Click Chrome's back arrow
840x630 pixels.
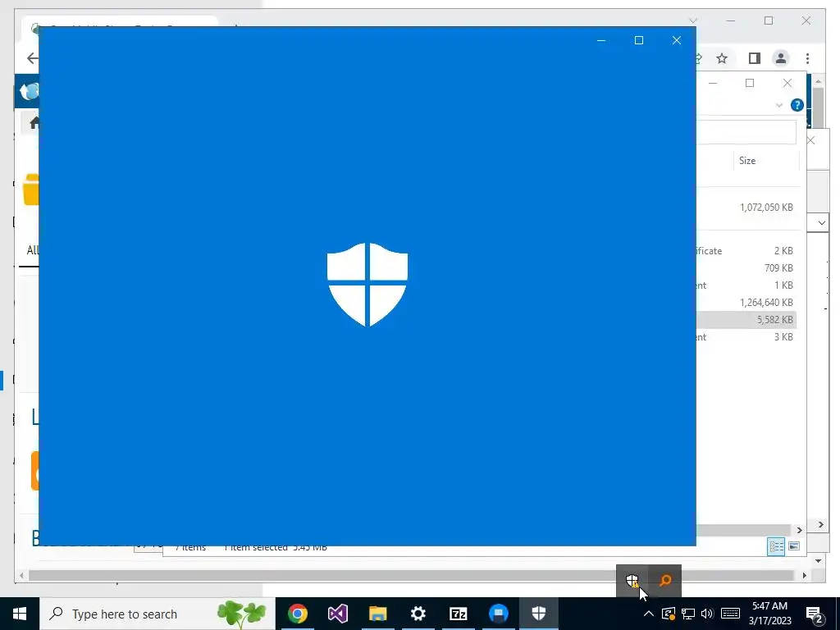click(x=32, y=58)
